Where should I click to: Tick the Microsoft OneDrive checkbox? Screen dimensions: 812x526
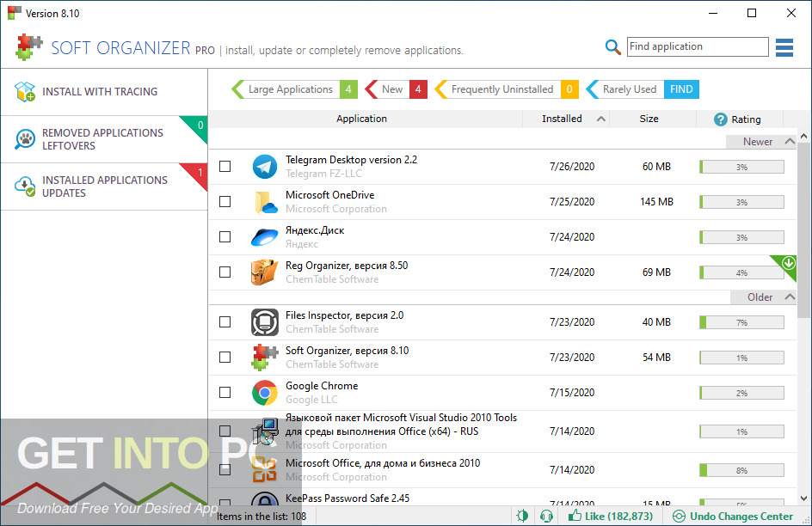[225, 202]
